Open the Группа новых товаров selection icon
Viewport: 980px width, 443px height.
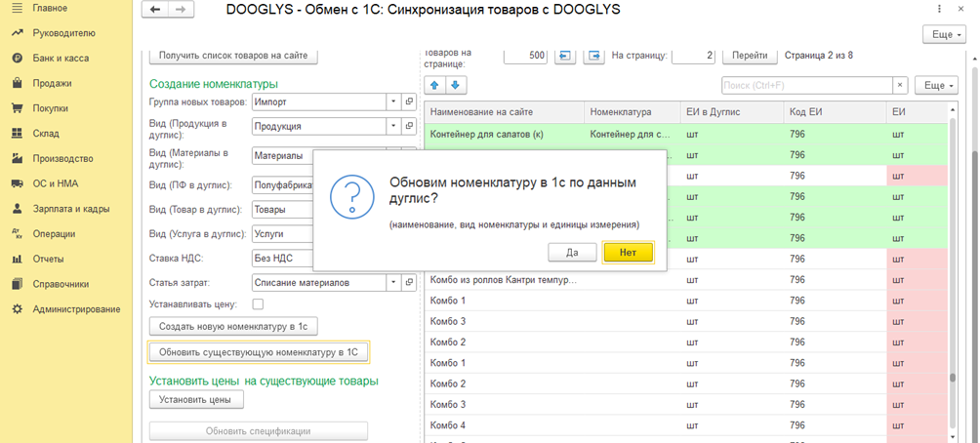(409, 101)
